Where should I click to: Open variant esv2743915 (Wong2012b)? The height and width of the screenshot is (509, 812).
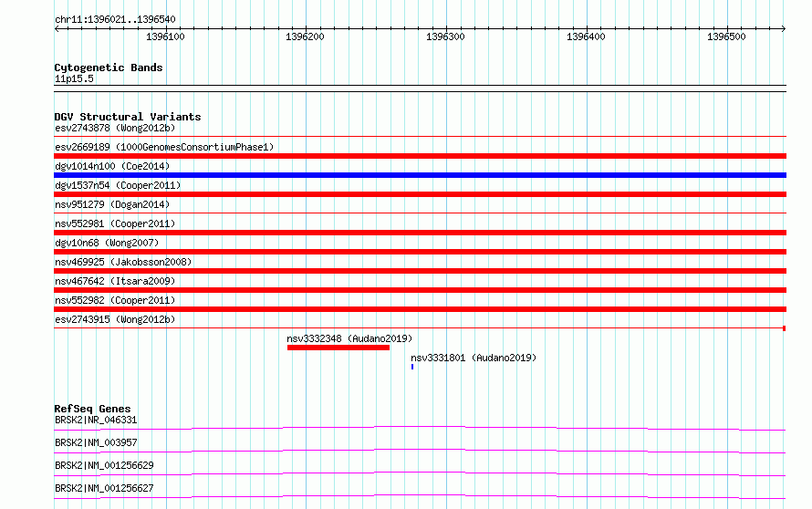click(x=115, y=319)
